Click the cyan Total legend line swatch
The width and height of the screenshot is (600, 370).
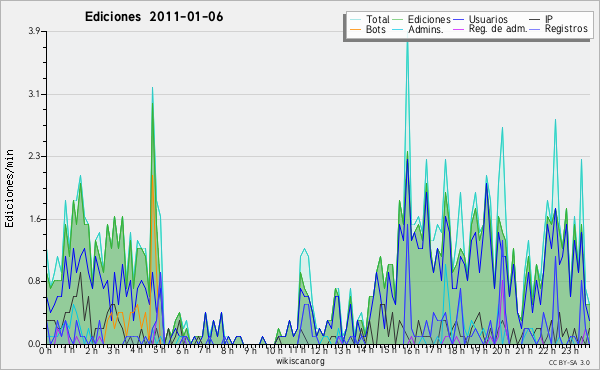point(355,20)
